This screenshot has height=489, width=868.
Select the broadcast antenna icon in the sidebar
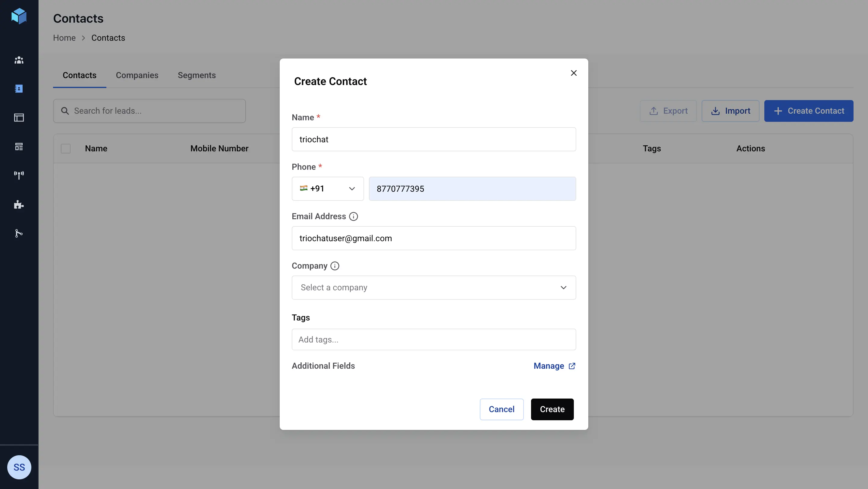click(19, 175)
